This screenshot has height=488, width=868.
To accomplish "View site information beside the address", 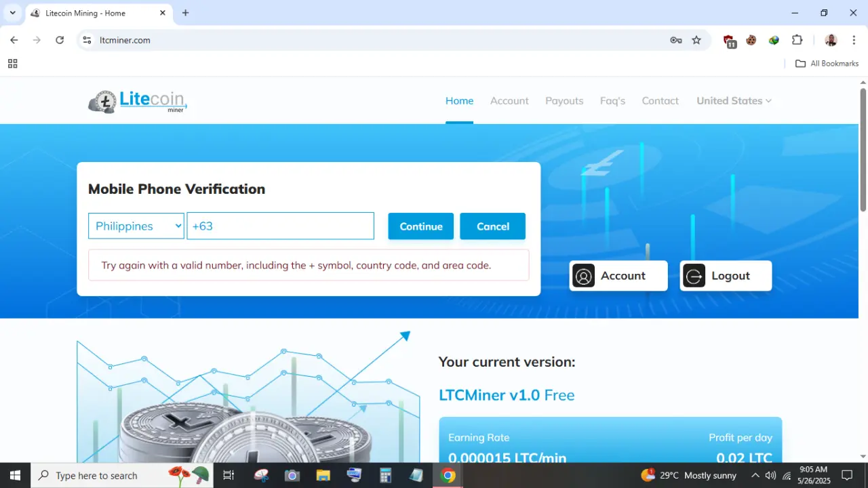I will click(x=87, y=40).
